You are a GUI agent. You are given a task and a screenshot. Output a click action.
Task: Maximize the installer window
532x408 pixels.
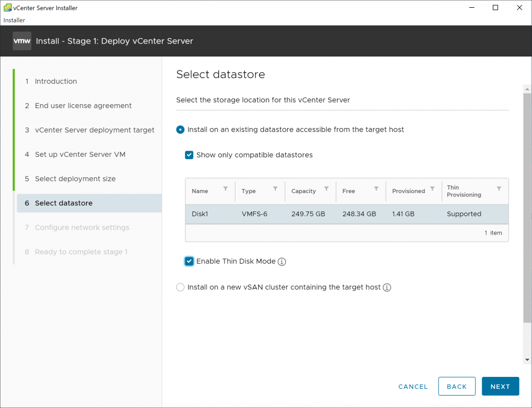[x=495, y=7]
